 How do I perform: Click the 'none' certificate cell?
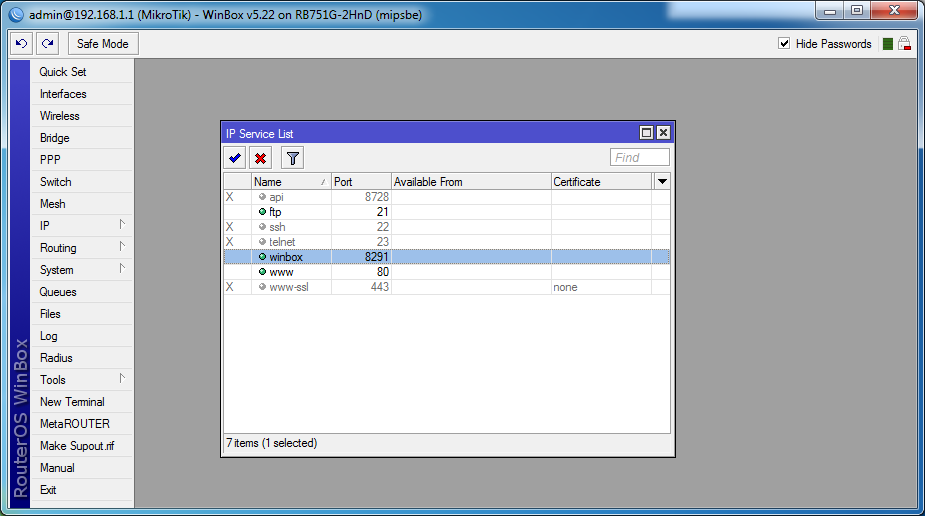pos(601,287)
